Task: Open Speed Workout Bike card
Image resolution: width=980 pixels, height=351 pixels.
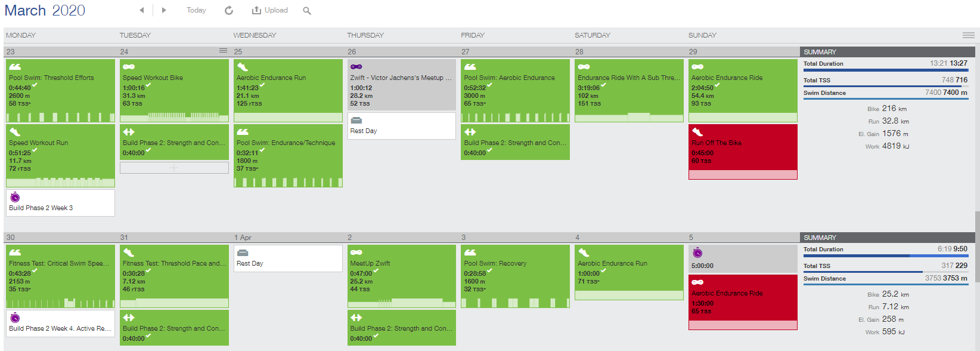Action: click(x=174, y=90)
